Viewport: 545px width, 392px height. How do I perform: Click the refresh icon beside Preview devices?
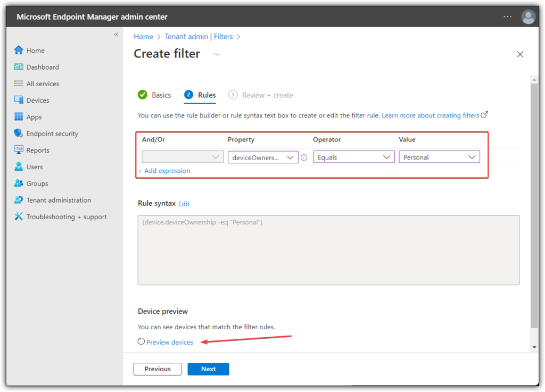coord(141,341)
